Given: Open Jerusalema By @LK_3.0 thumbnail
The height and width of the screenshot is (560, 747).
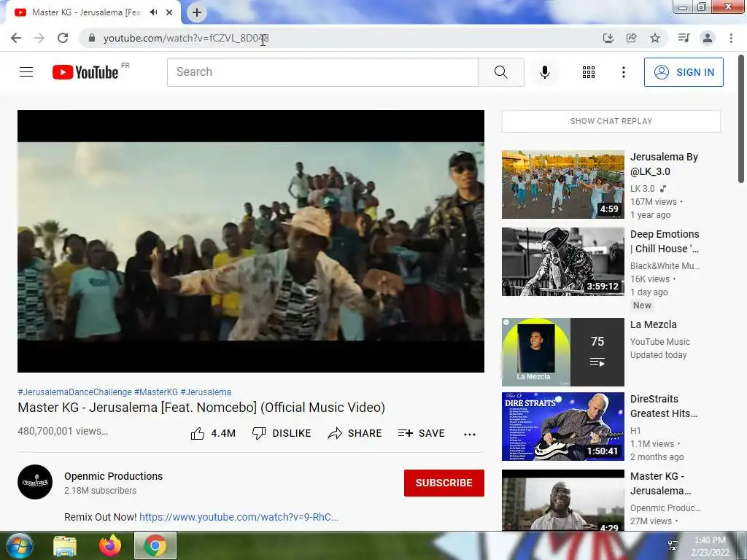Looking at the screenshot, I should point(562,184).
